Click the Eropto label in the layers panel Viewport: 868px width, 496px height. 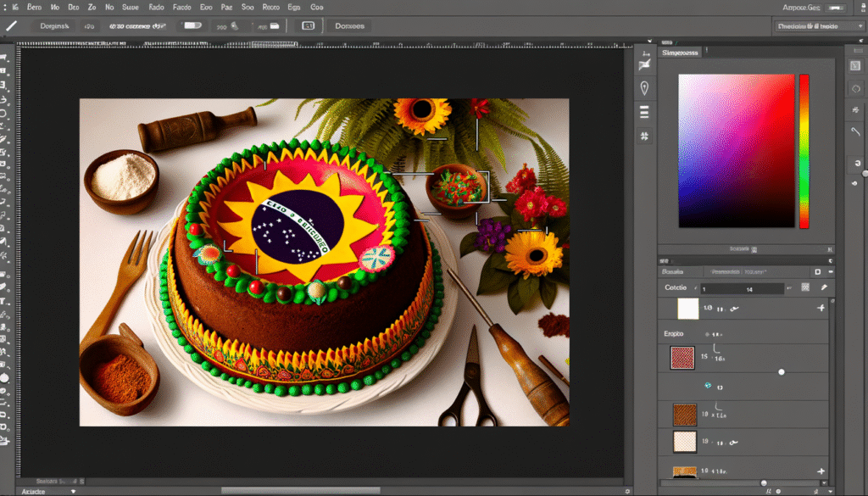[674, 334]
